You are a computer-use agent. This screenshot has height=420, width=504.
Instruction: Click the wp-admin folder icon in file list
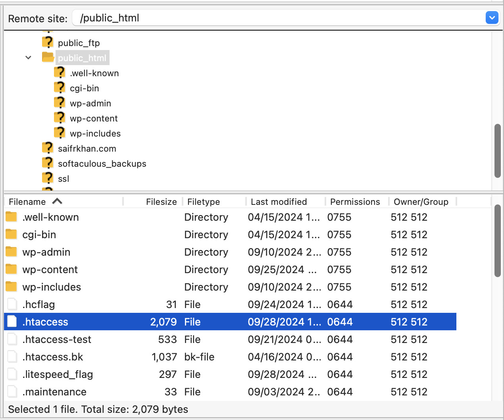[12, 252]
